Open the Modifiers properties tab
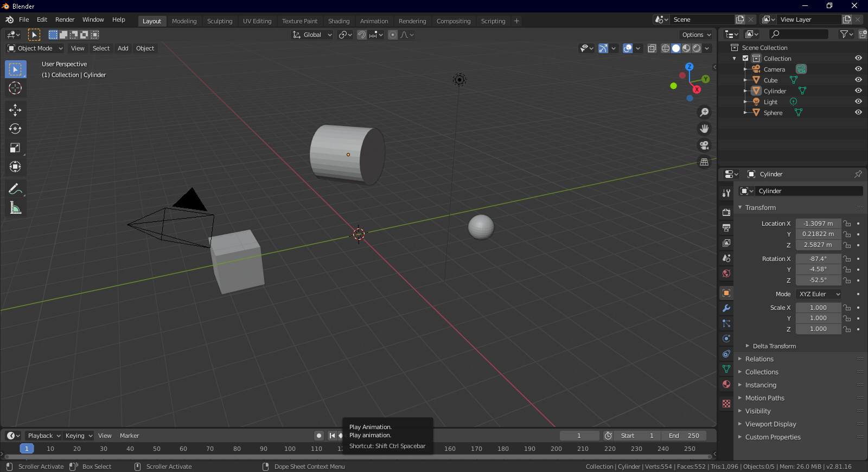This screenshot has width=868, height=472. click(x=726, y=308)
